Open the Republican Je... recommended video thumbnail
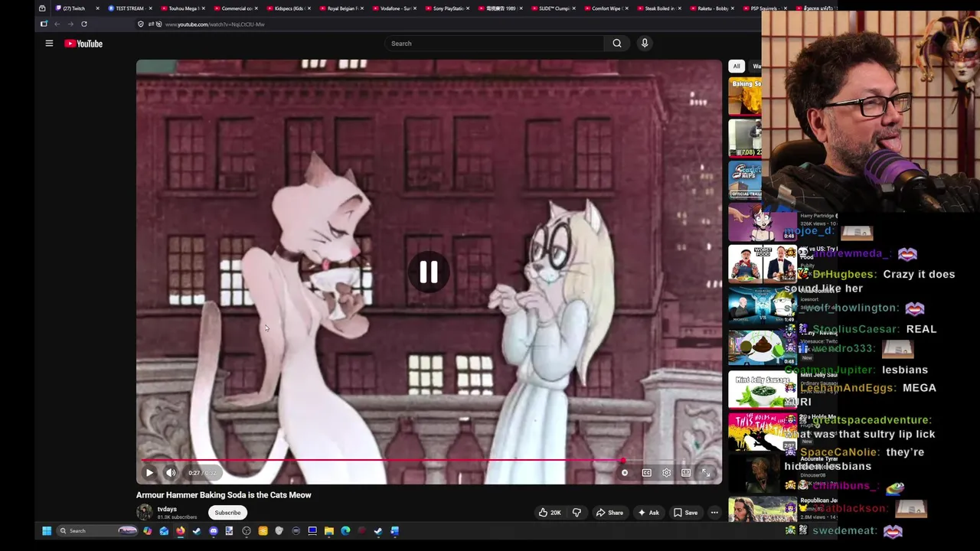980x551 pixels. click(x=763, y=509)
